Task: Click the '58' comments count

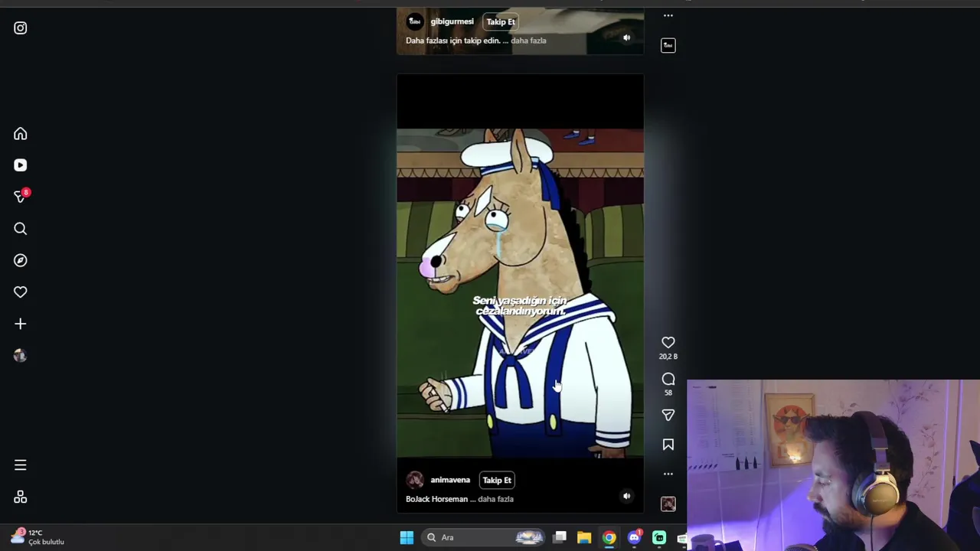Action: pos(668,393)
